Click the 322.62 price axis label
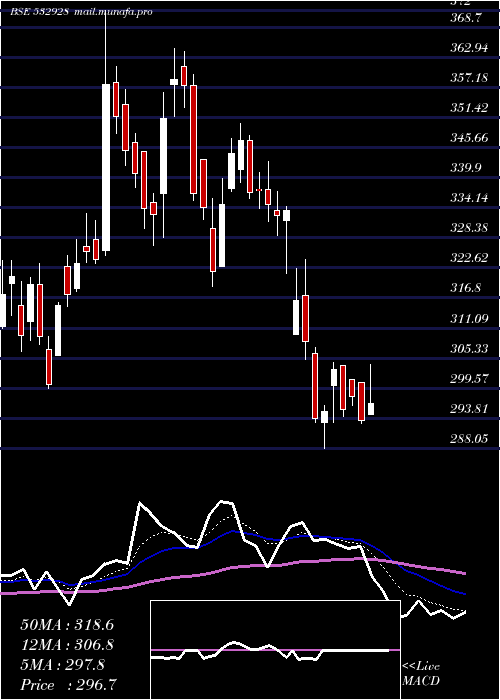 (x=470, y=258)
